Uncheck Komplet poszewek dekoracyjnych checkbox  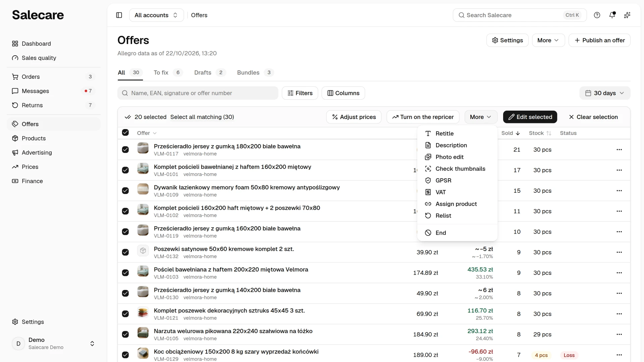coord(125,314)
